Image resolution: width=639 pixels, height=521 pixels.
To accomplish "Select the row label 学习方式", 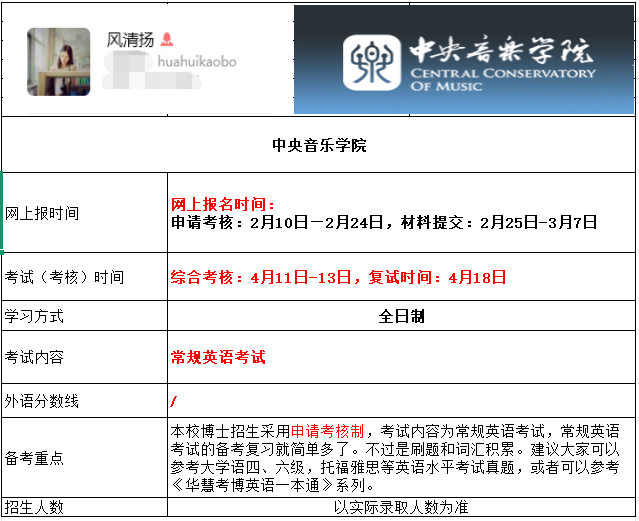I will point(34,316).
